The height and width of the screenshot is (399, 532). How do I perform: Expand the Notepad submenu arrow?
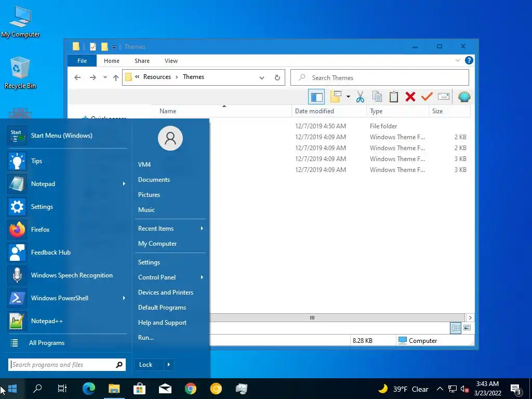124,184
